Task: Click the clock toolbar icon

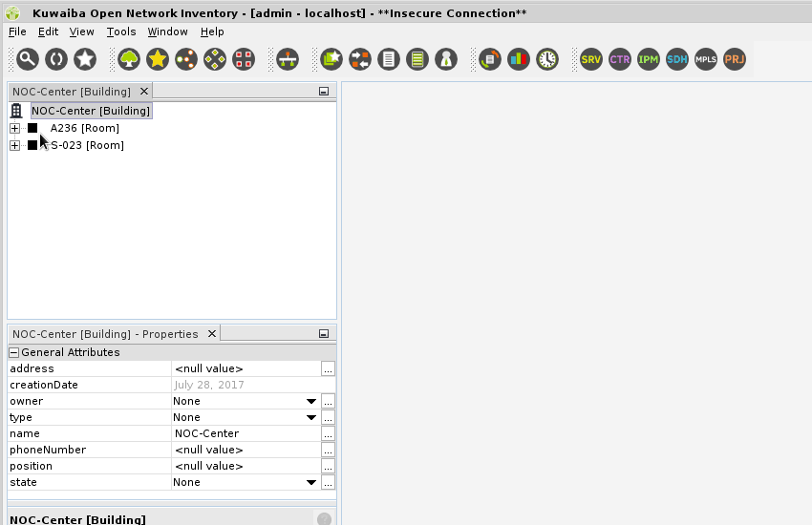Action: tap(547, 59)
